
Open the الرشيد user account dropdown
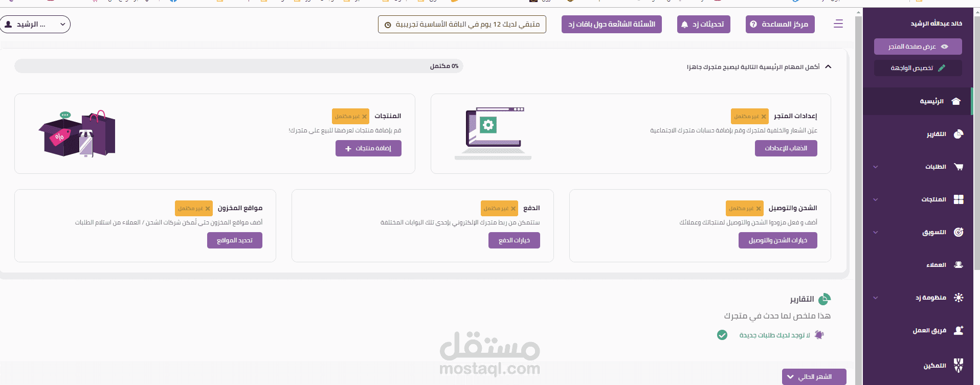coord(35,24)
